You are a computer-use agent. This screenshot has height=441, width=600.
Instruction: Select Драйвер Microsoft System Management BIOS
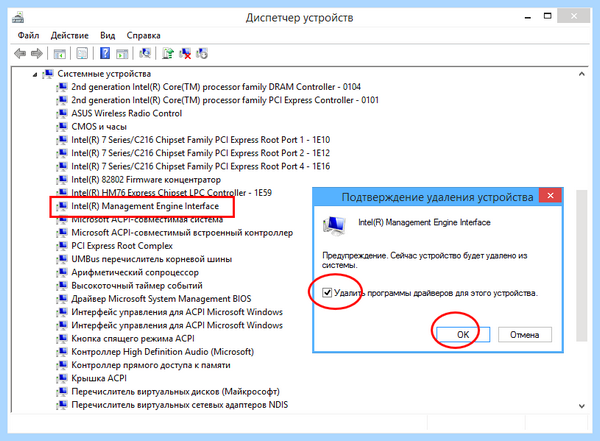click(161, 299)
